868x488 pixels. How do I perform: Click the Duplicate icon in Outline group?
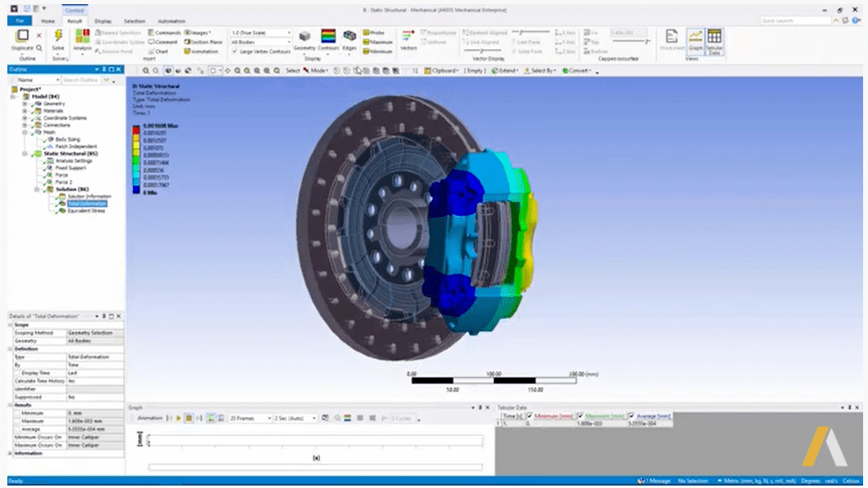[22, 36]
